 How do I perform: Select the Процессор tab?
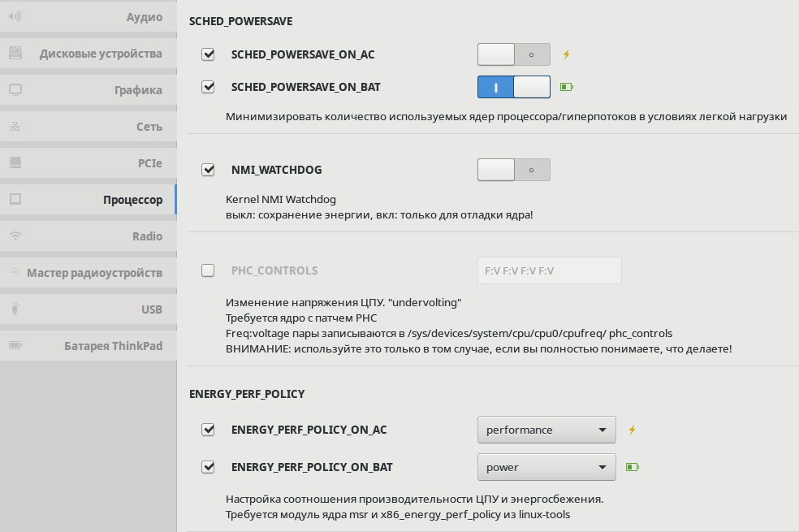pyautogui.click(x=89, y=199)
